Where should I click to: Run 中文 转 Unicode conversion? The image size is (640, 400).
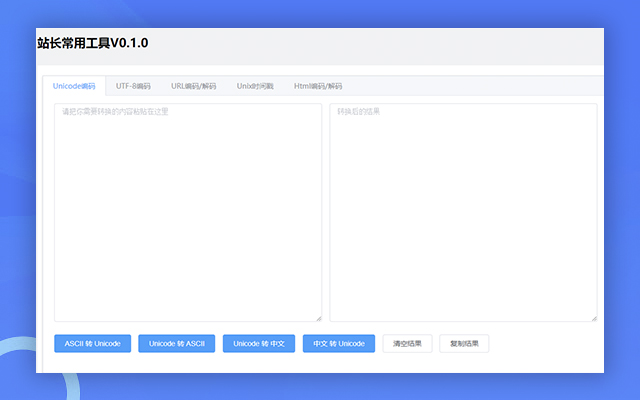(x=339, y=344)
